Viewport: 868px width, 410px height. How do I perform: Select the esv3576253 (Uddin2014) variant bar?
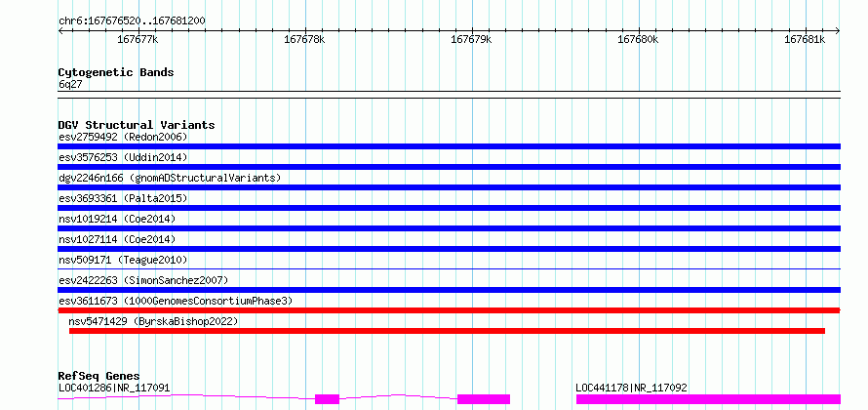tap(449, 167)
